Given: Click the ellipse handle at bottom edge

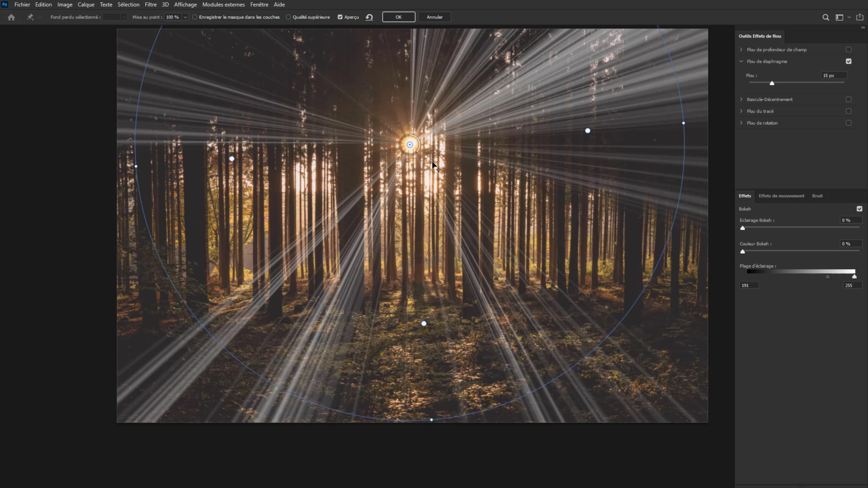Looking at the screenshot, I should tap(432, 420).
